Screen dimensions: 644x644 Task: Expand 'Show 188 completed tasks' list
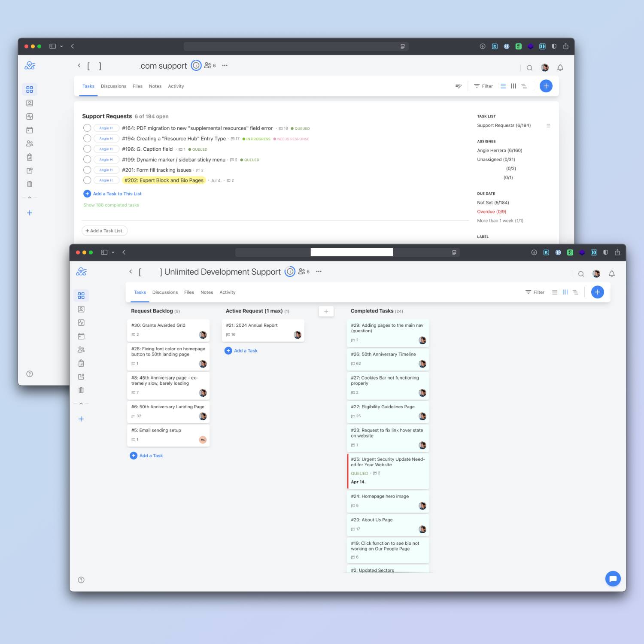pyautogui.click(x=111, y=205)
